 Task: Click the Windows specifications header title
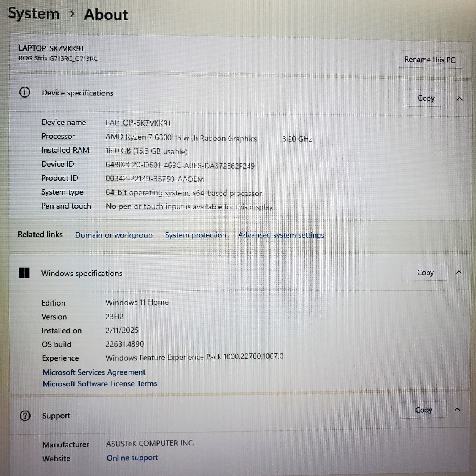pyautogui.click(x=82, y=273)
